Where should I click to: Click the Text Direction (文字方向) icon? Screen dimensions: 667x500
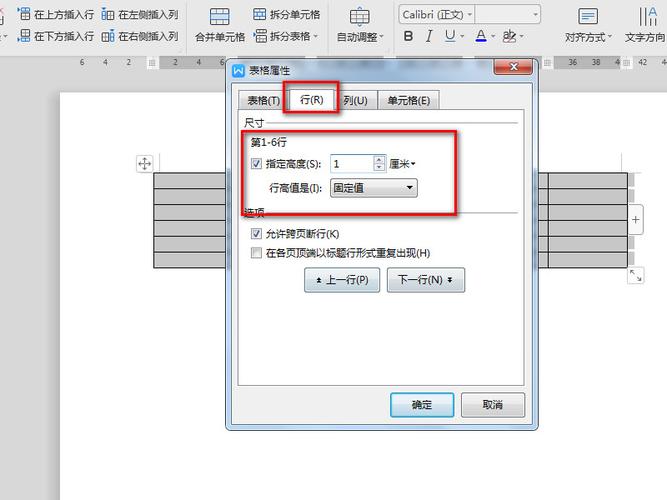pyautogui.click(x=648, y=17)
